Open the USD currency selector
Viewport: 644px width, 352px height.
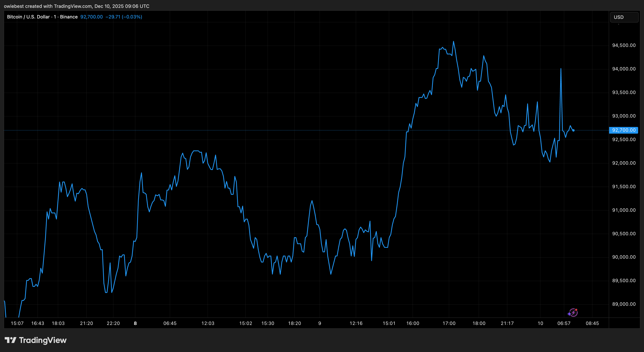pyautogui.click(x=624, y=17)
